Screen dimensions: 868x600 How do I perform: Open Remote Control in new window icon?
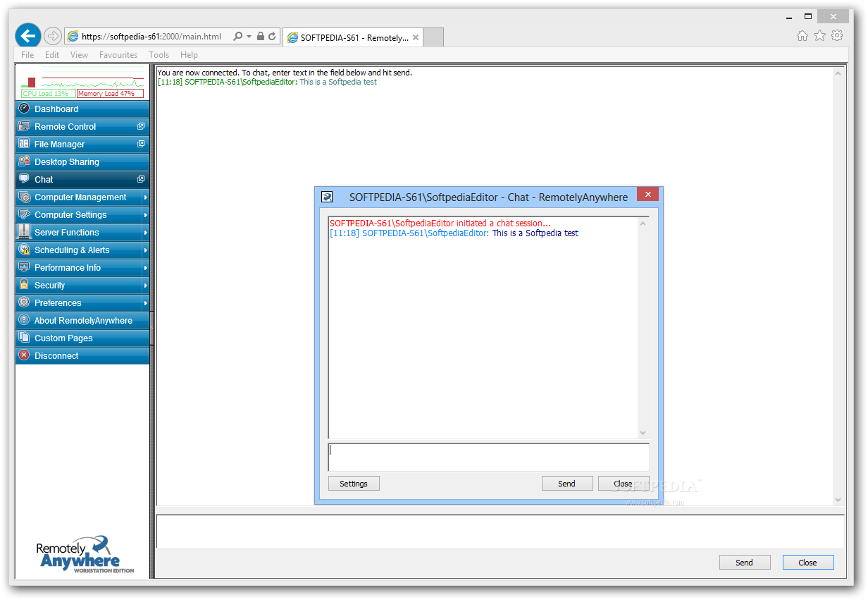[141, 126]
